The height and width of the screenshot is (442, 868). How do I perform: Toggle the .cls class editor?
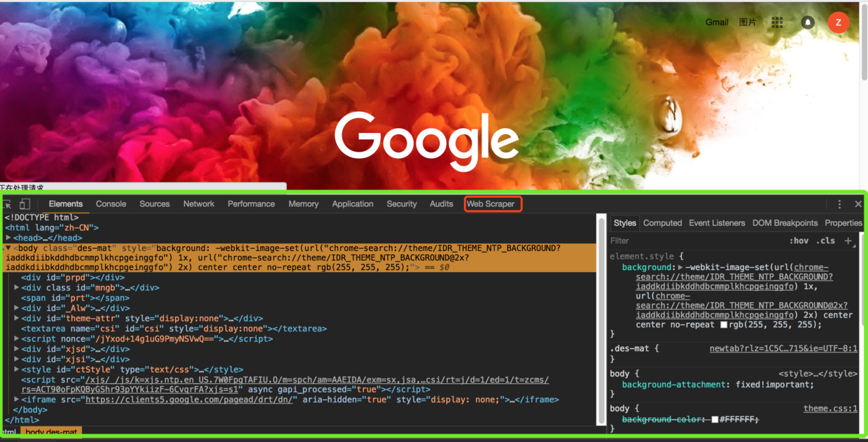pyautogui.click(x=825, y=241)
